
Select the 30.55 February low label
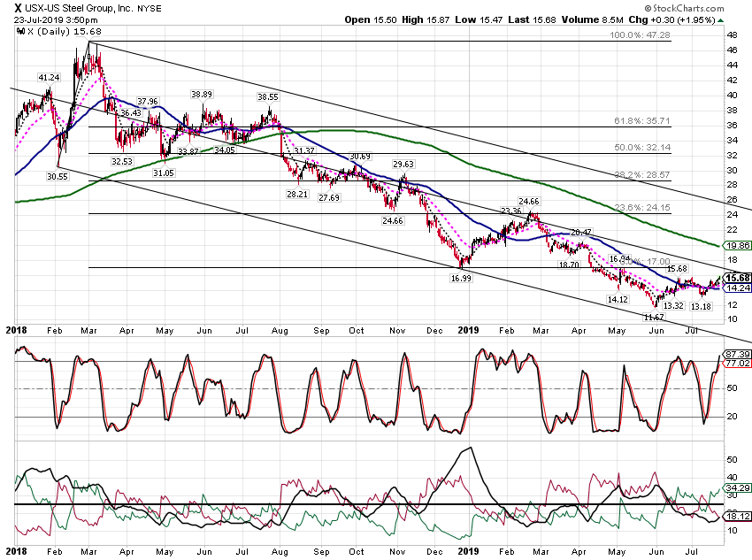[x=58, y=176]
